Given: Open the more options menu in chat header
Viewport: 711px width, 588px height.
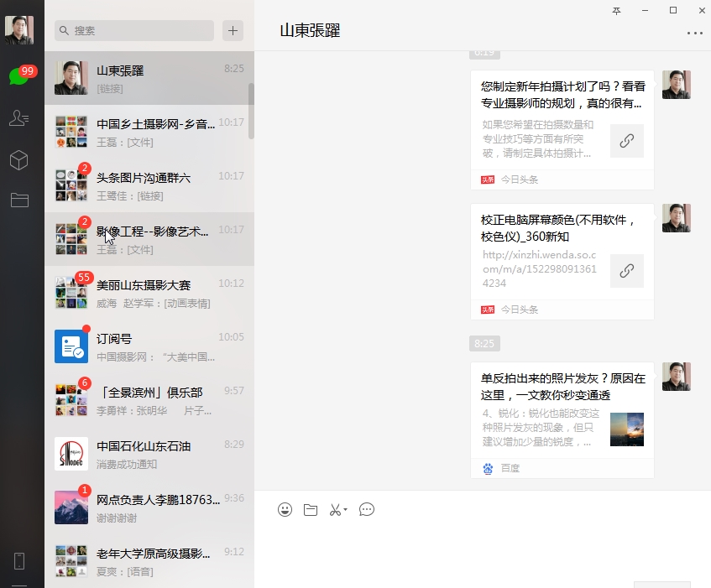Looking at the screenshot, I should tap(695, 34).
